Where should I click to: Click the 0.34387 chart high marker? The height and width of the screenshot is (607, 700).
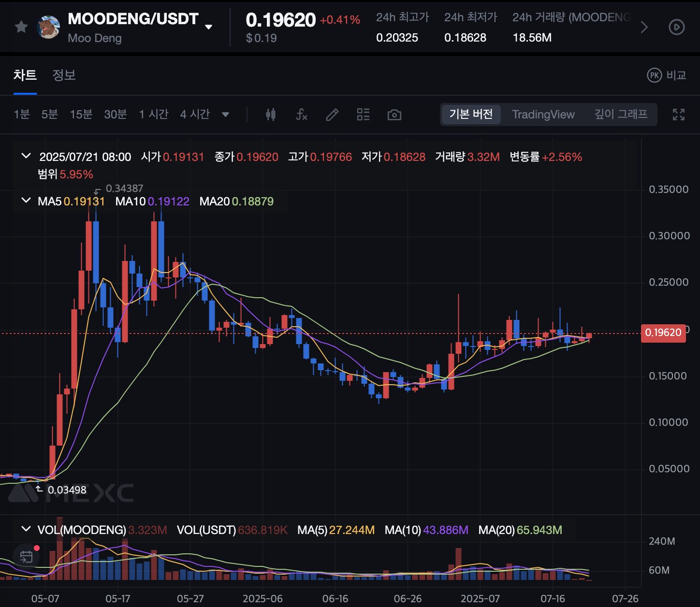pyautogui.click(x=124, y=188)
